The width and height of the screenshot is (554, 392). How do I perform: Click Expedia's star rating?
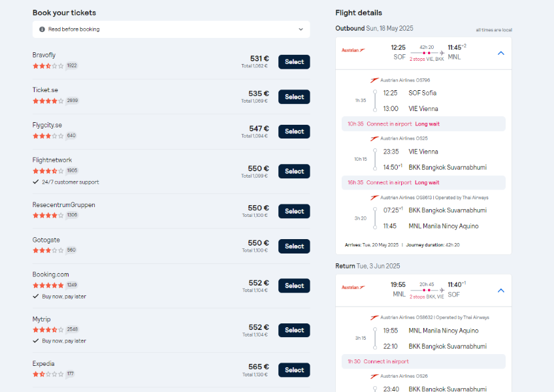point(48,374)
